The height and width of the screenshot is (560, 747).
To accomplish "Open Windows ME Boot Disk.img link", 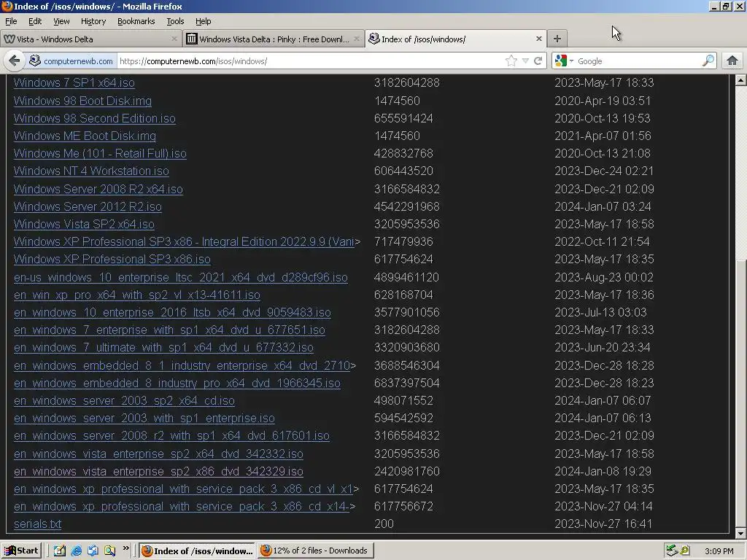I will pos(85,136).
